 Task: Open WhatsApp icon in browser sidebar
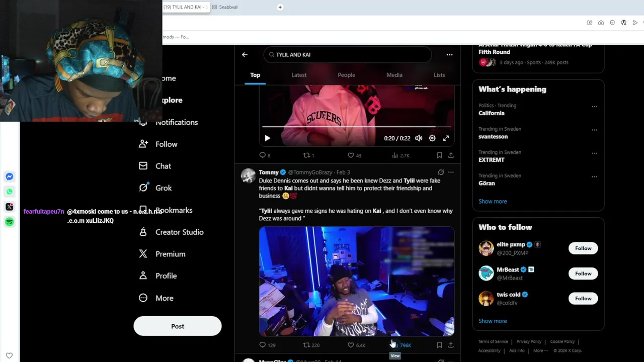pos(9,192)
